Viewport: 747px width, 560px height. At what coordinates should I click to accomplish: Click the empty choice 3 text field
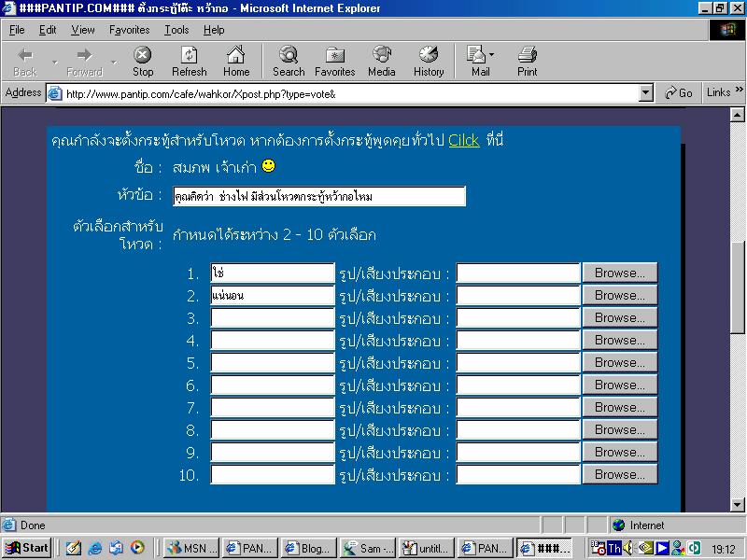coord(273,317)
